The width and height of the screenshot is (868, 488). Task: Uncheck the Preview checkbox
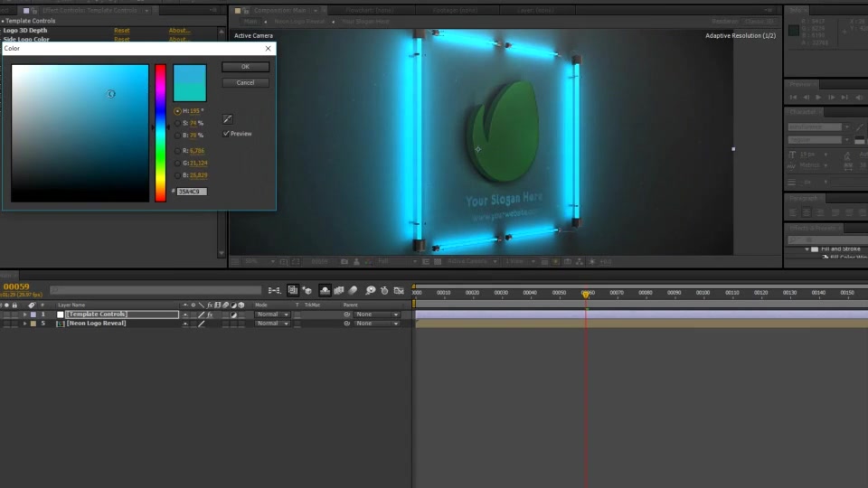click(x=226, y=134)
